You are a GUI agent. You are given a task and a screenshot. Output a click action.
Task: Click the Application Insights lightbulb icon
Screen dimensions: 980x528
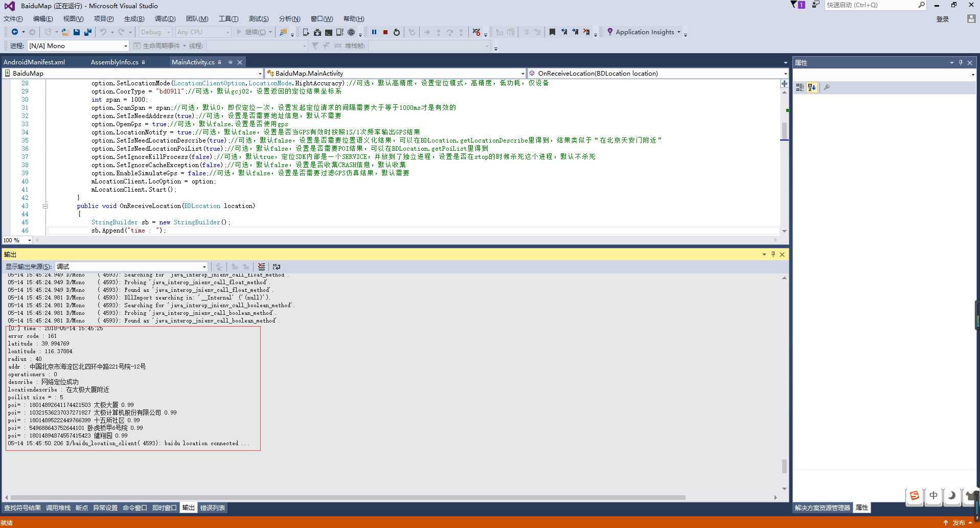tap(610, 32)
